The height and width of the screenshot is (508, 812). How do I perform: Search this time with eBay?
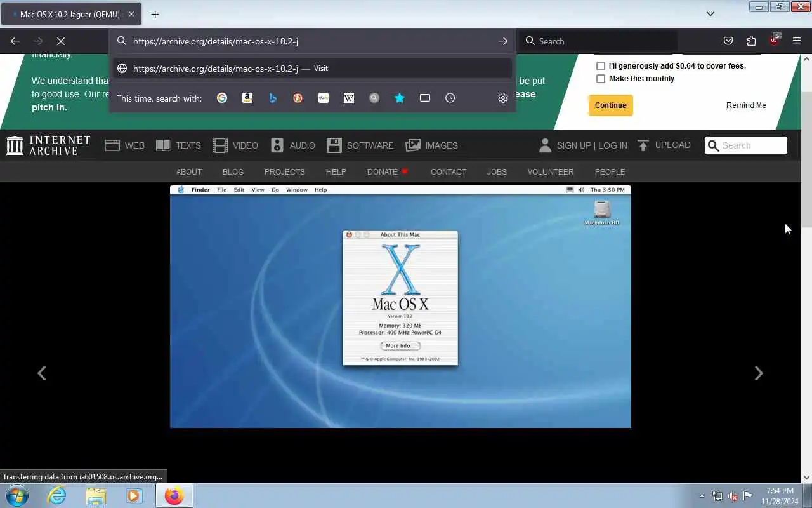click(x=324, y=98)
